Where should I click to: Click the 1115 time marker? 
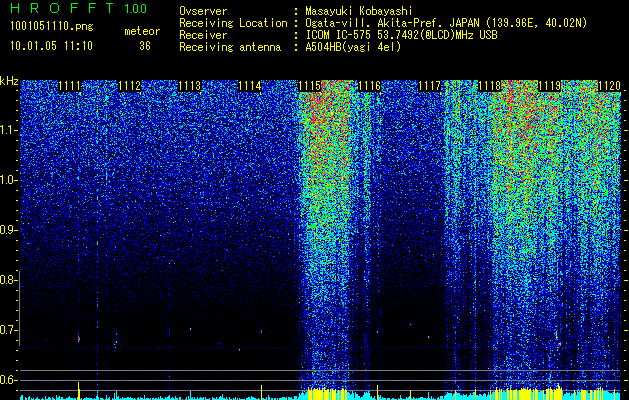click(310, 86)
